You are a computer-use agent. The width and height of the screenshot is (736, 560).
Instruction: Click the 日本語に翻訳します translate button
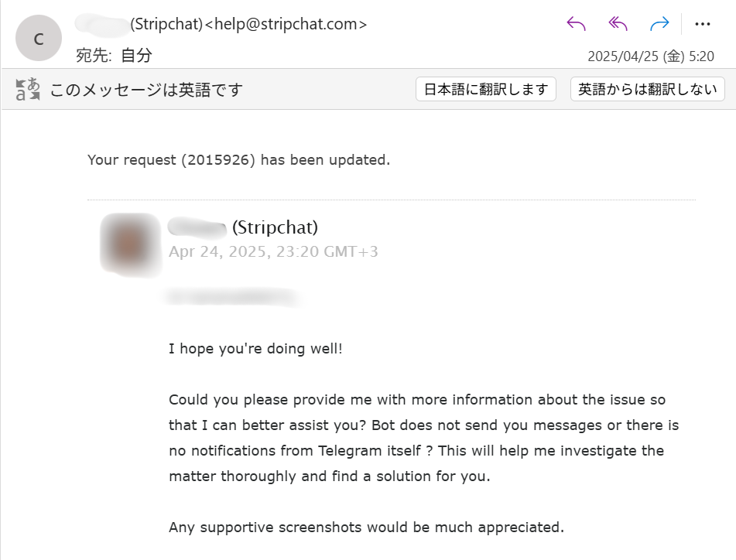pyautogui.click(x=485, y=88)
